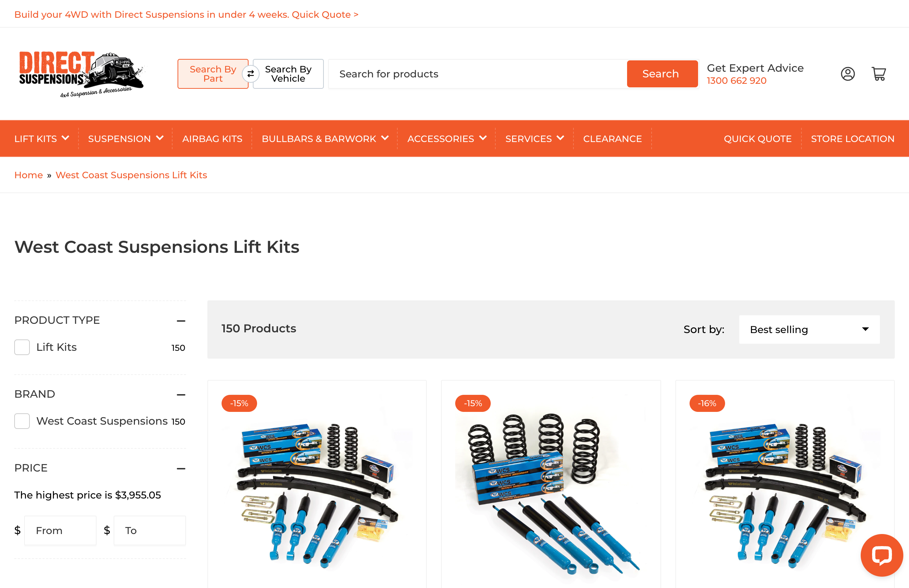Open the Airbag Kits menu item
The image size is (909, 588).
coord(212,138)
